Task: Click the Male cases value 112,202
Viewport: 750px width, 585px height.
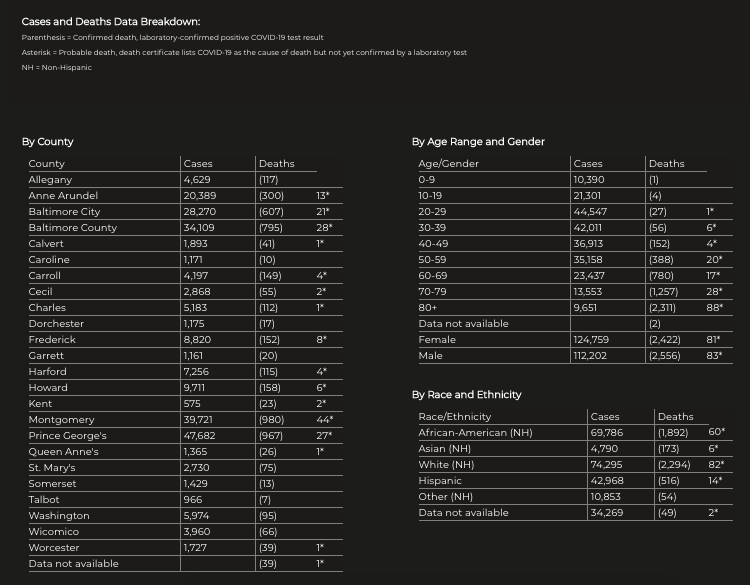Action: click(592, 356)
